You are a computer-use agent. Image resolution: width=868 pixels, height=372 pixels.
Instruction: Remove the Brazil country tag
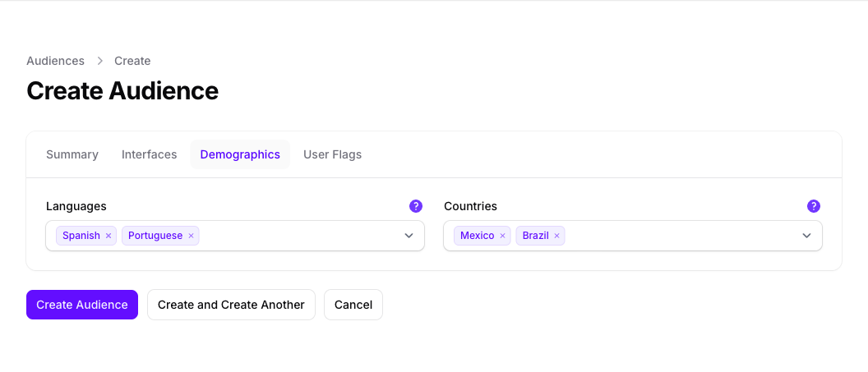(557, 236)
